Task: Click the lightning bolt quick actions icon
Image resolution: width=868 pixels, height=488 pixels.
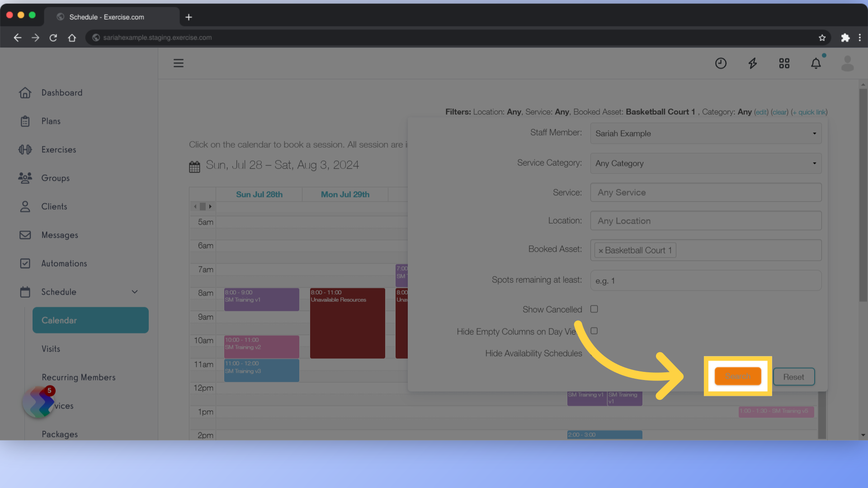Action: pyautogui.click(x=753, y=63)
